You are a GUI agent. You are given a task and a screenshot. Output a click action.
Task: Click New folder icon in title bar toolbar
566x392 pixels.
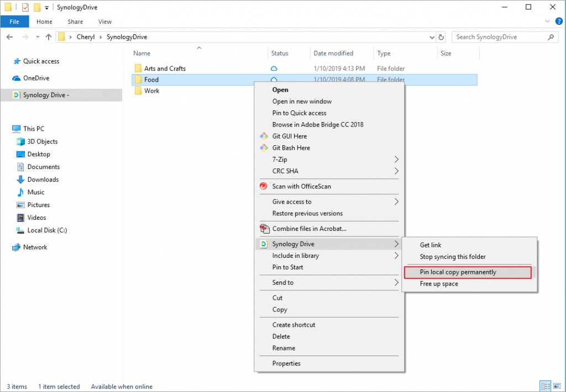pos(37,7)
